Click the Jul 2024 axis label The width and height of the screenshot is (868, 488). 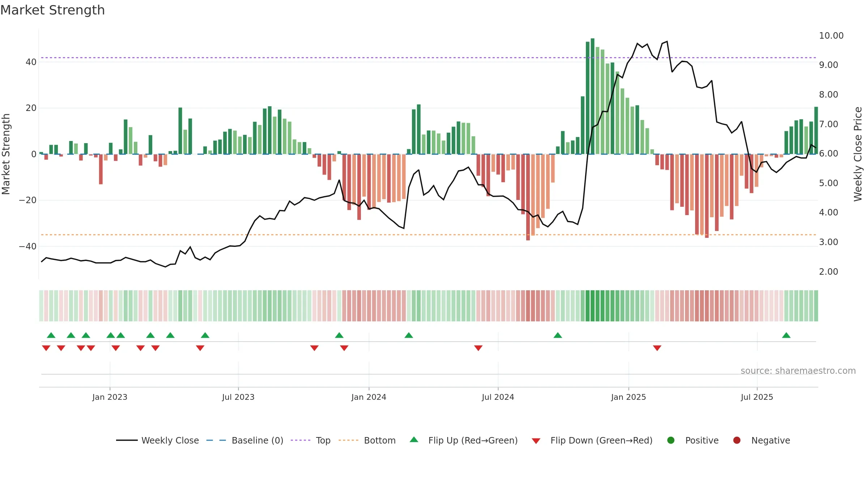(x=498, y=397)
